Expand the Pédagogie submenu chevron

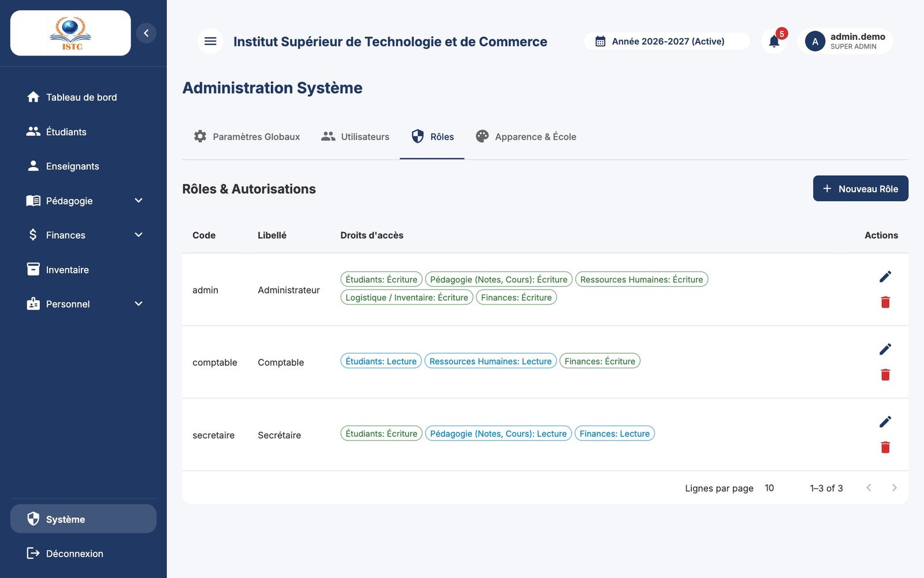pos(139,201)
